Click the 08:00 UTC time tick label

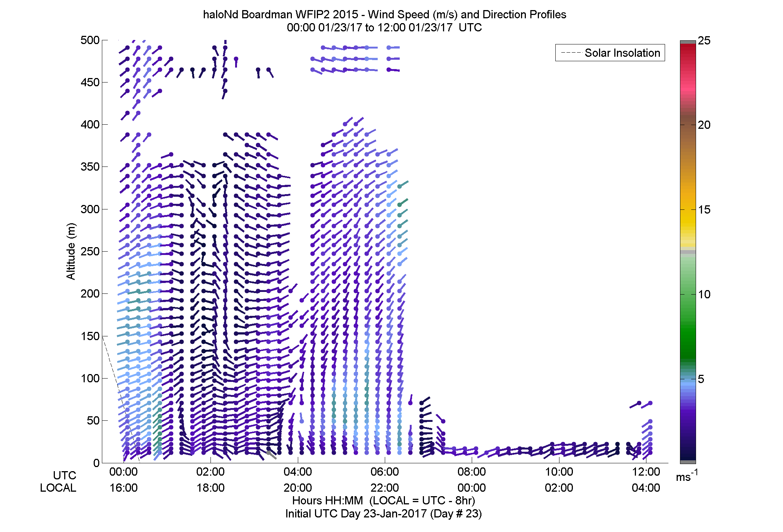click(472, 472)
